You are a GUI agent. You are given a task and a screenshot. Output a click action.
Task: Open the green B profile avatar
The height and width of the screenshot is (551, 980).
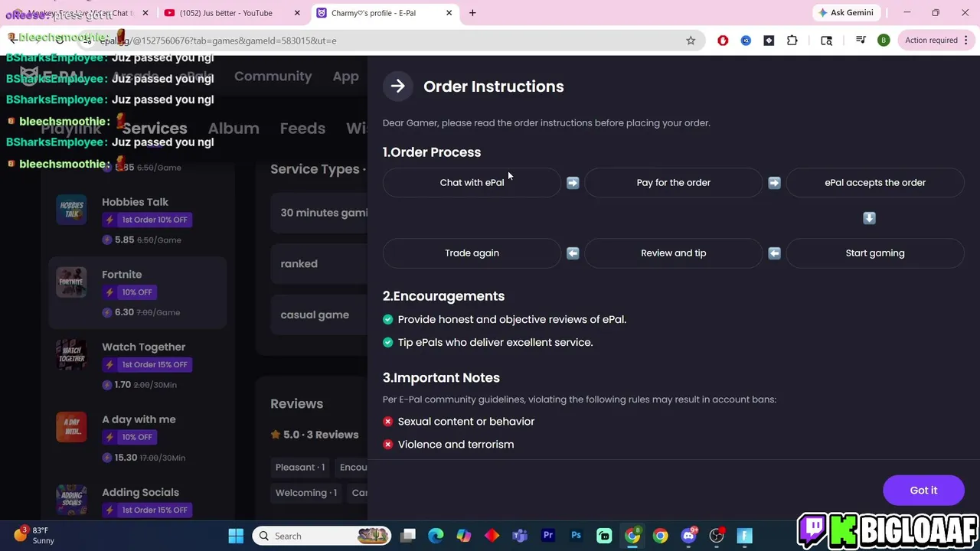click(884, 41)
